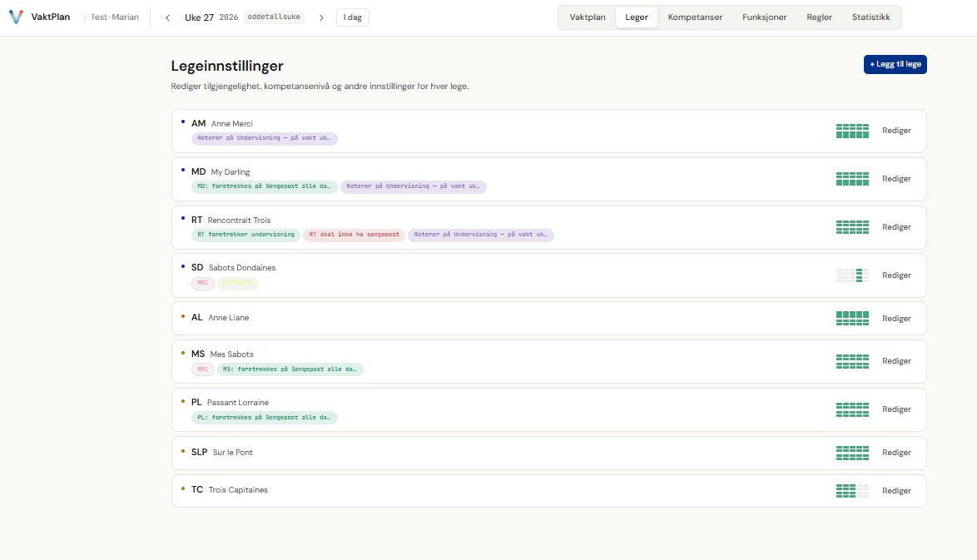Open availability grid for Sabots Dondaines
The image size is (977, 560).
[852, 275]
